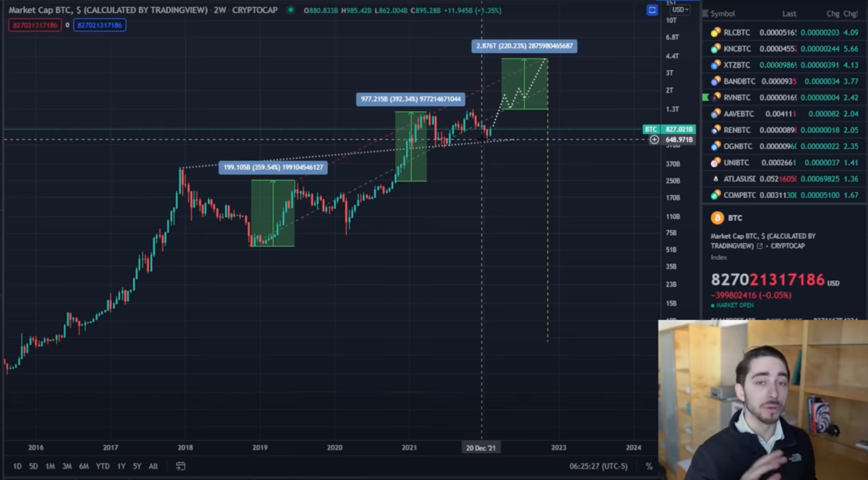Click the KNCBTC coin icon
Viewport: 868px width, 480px height.
click(716, 49)
